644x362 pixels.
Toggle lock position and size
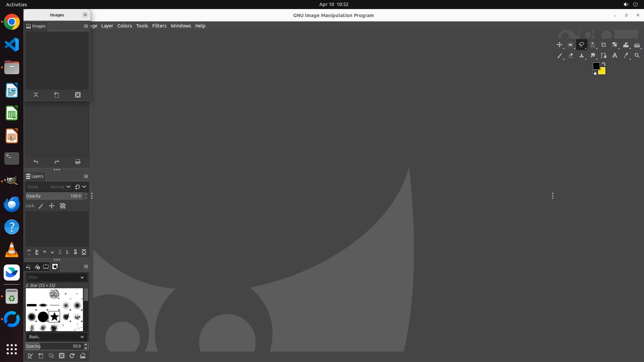click(52, 206)
